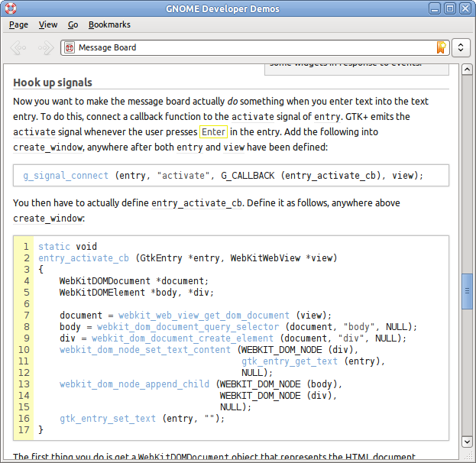
Task: Close the GNOME Developer Demos window
Action: (x=465, y=8)
